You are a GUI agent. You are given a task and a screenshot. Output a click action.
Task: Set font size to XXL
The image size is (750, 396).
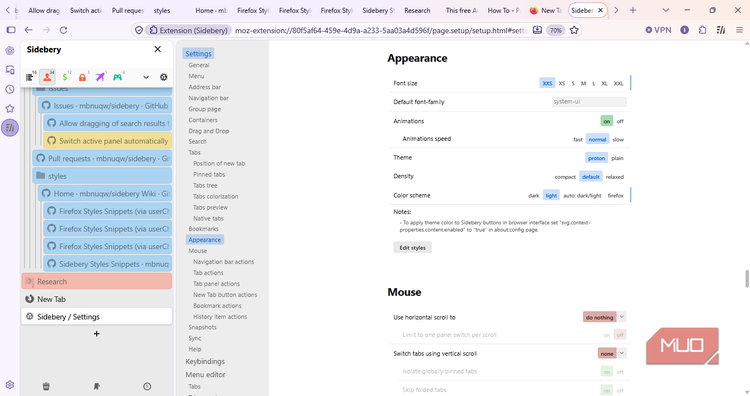coord(618,83)
